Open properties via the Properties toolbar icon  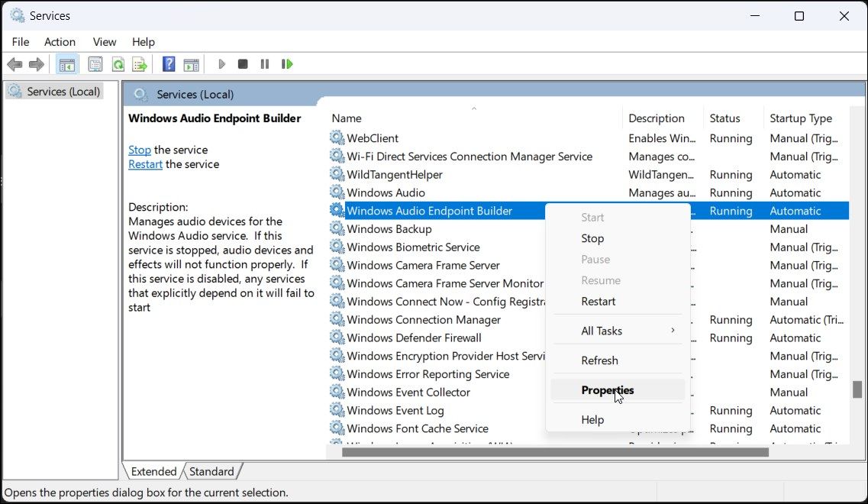coord(95,63)
